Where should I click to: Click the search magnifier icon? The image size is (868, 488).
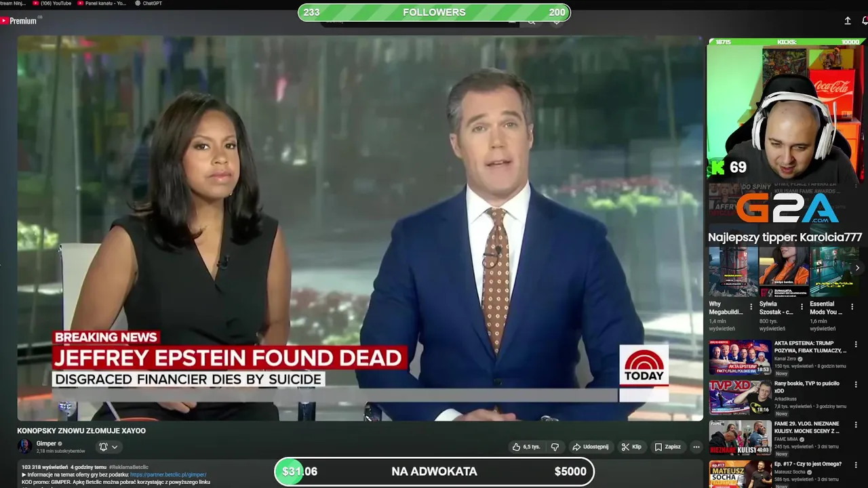click(531, 21)
